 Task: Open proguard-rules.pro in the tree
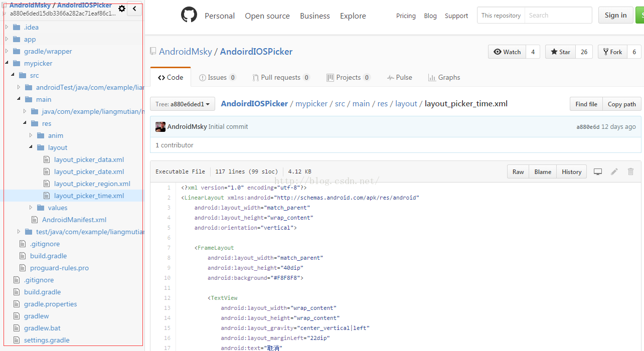coord(59,268)
